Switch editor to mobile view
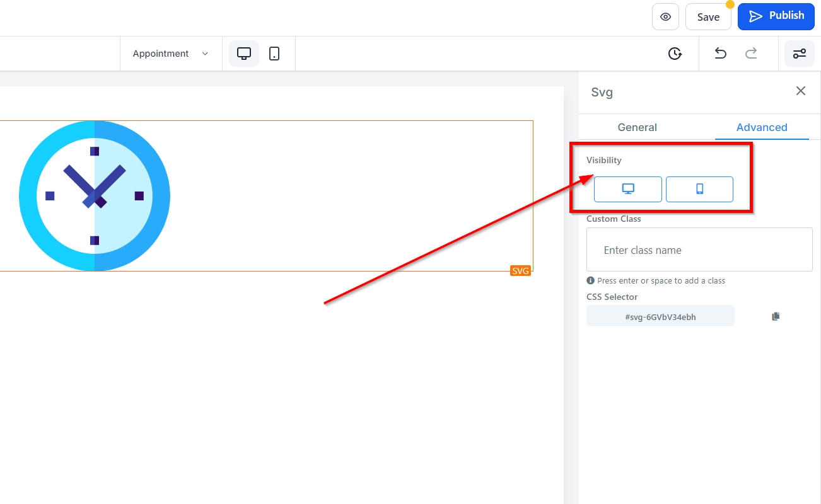Screen dimensions: 821x504 point(274,54)
